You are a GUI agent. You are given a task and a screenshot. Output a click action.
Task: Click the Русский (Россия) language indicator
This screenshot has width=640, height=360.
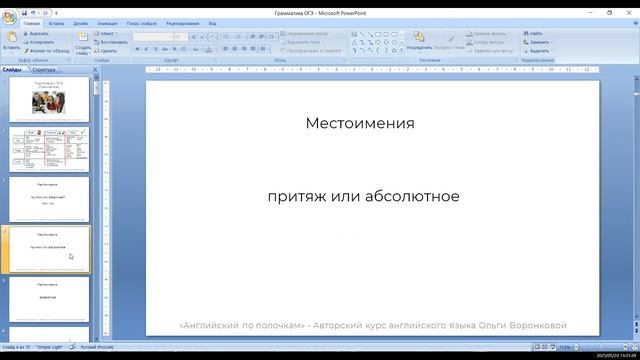pyautogui.click(x=97, y=347)
